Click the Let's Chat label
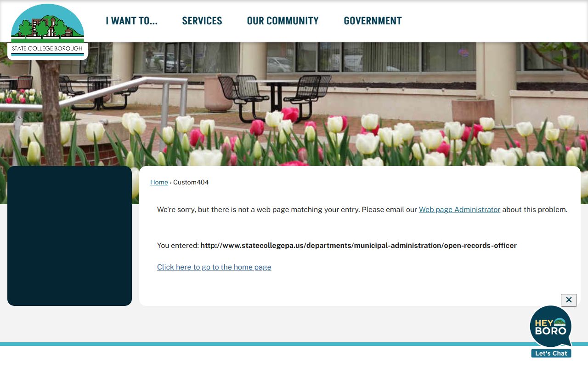 pyautogui.click(x=551, y=353)
